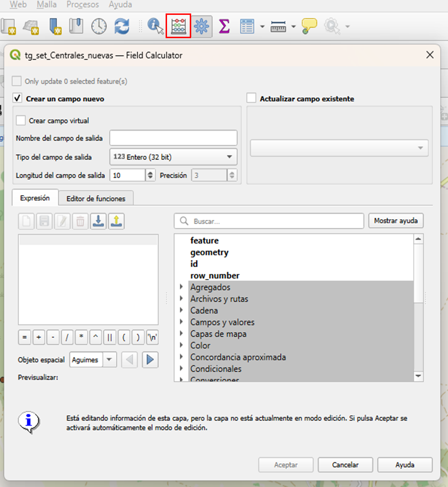
Task: Click the Show Bookmarks book icon
Action: coord(76,26)
